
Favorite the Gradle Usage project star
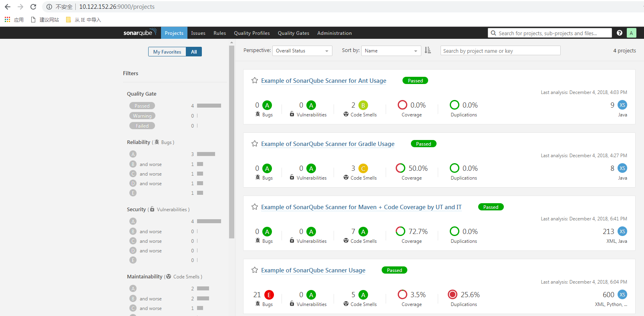pyautogui.click(x=254, y=144)
